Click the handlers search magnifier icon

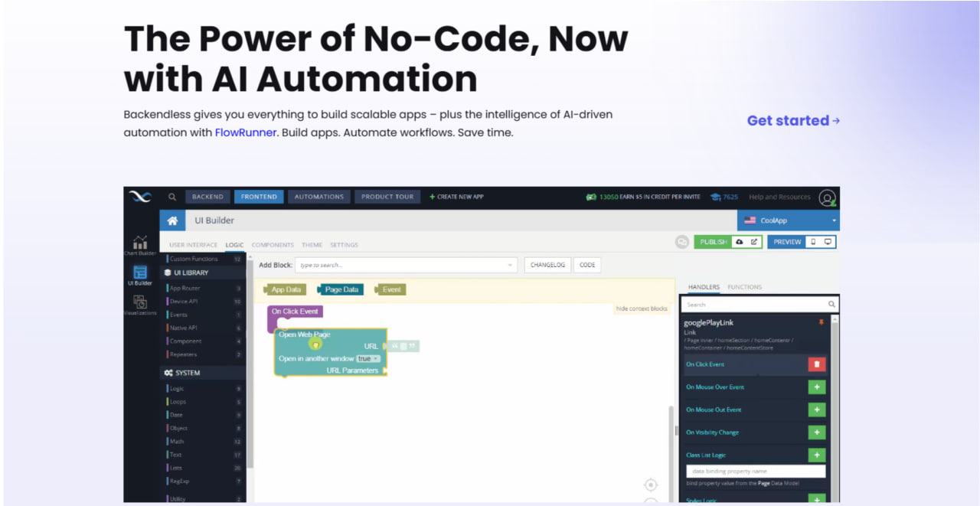pyautogui.click(x=831, y=305)
